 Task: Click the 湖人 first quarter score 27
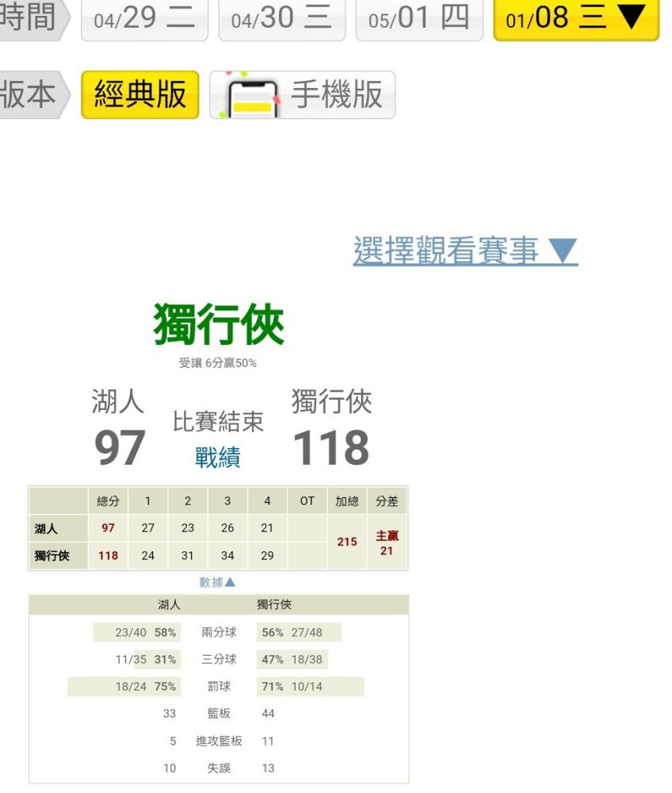(x=148, y=528)
